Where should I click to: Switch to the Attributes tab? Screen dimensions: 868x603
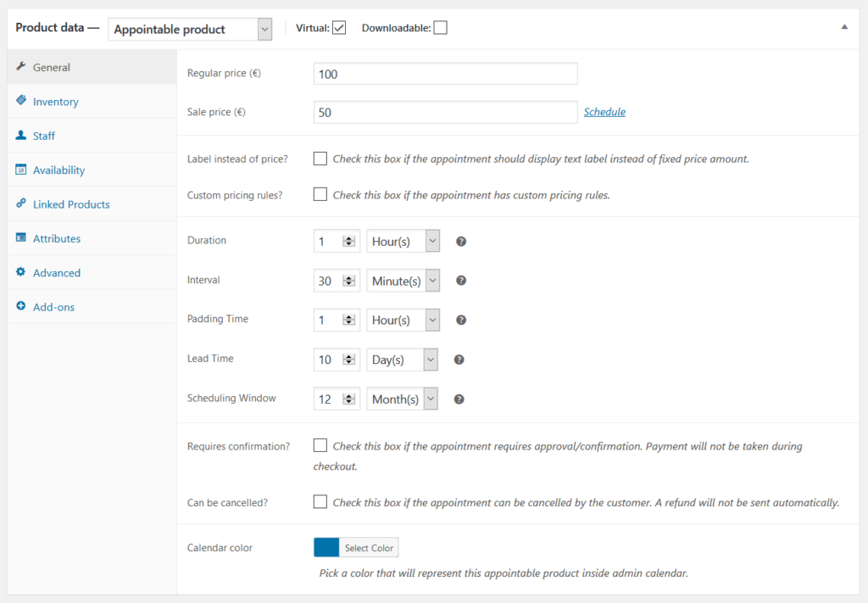tap(58, 238)
